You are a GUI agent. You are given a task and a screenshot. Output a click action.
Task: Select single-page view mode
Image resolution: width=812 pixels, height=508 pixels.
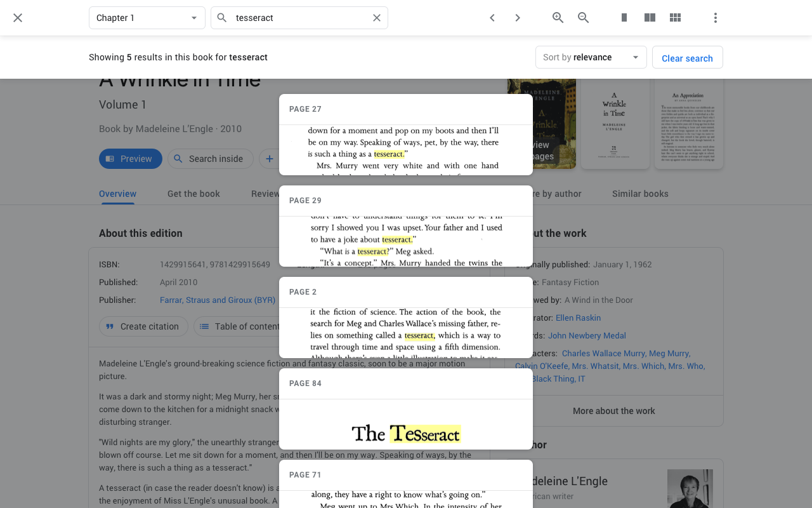624,17
